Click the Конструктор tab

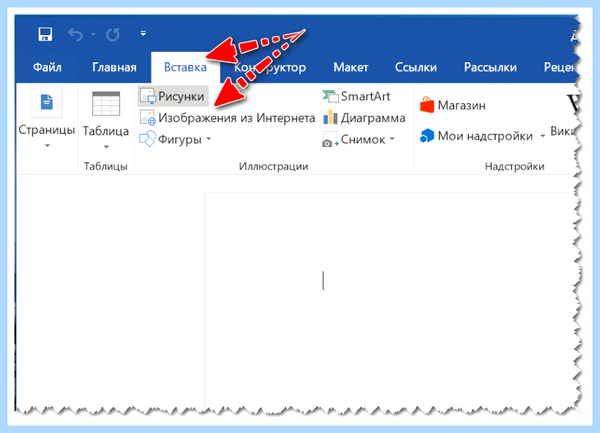coord(270,67)
